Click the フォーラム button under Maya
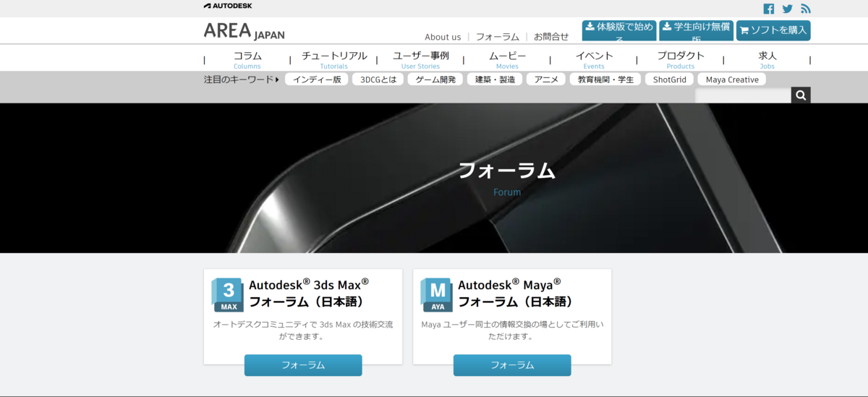Viewport: 868px width, 397px height. coord(512,365)
